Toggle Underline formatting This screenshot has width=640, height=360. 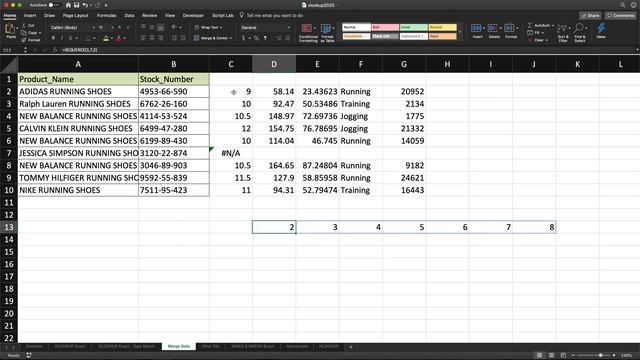[x=70, y=38]
